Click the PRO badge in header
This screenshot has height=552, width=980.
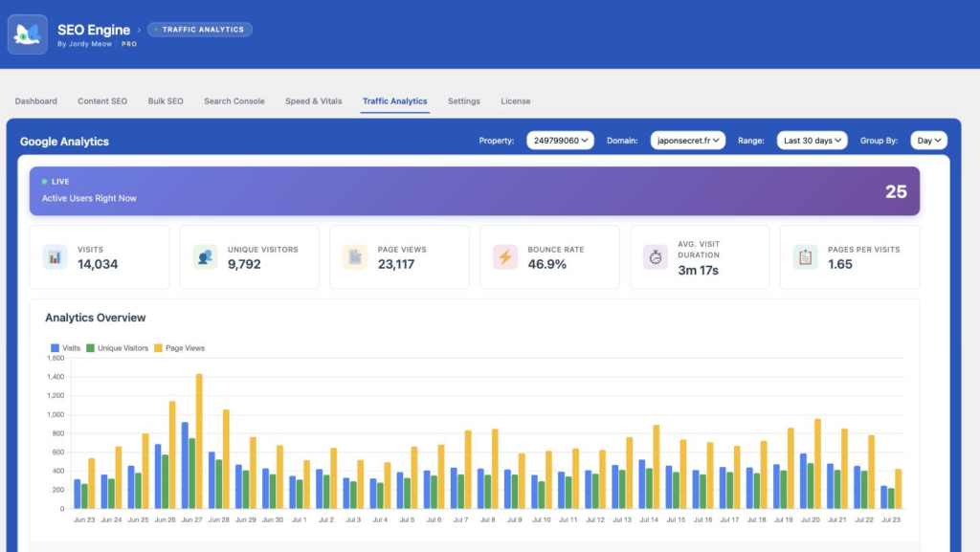(x=129, y=44)
